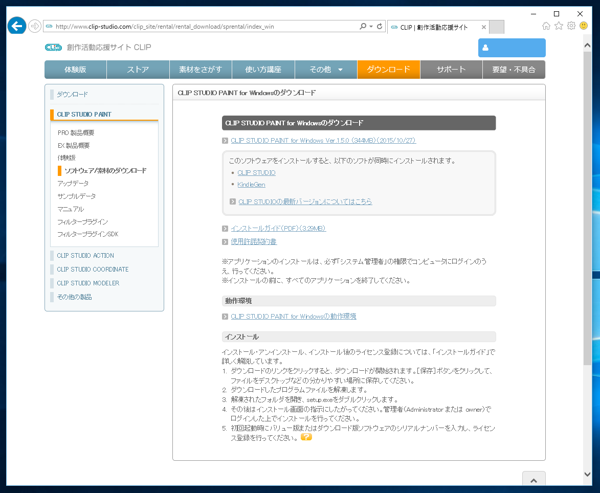This screenshot has width=600, height=493.
Task: Click the vertical scrollbar thumb
Action: click(x=587, y=208)
